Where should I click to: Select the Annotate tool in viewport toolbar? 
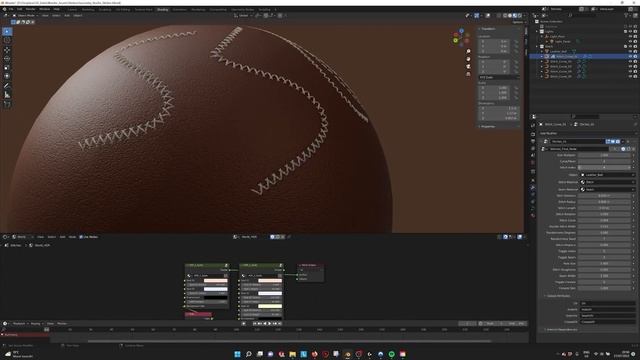coord(7,86)
